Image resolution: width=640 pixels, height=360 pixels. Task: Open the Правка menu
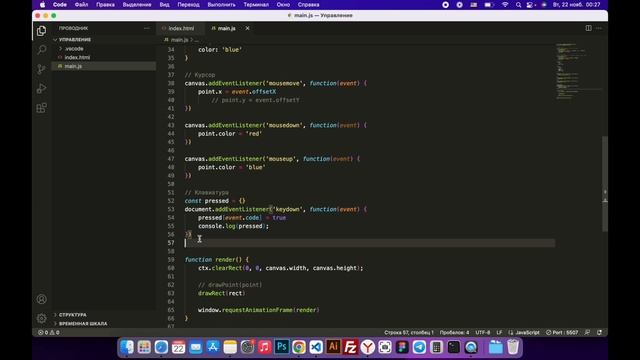click(105, 5)
